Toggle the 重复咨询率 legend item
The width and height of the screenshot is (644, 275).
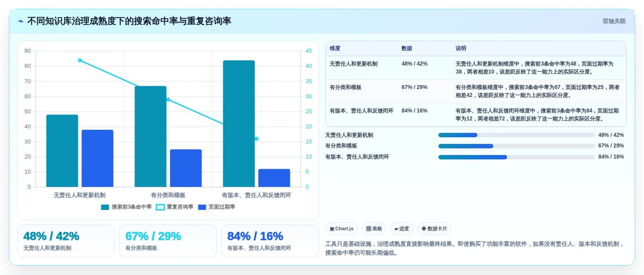175,207
